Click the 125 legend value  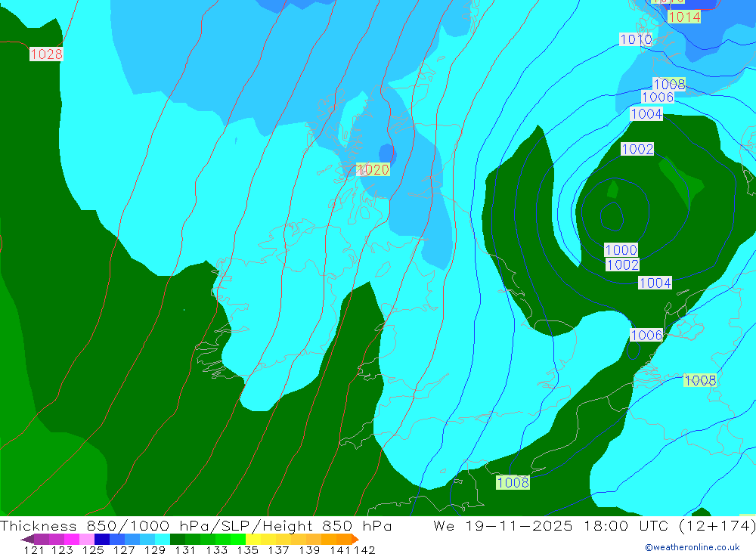point(93,549)
